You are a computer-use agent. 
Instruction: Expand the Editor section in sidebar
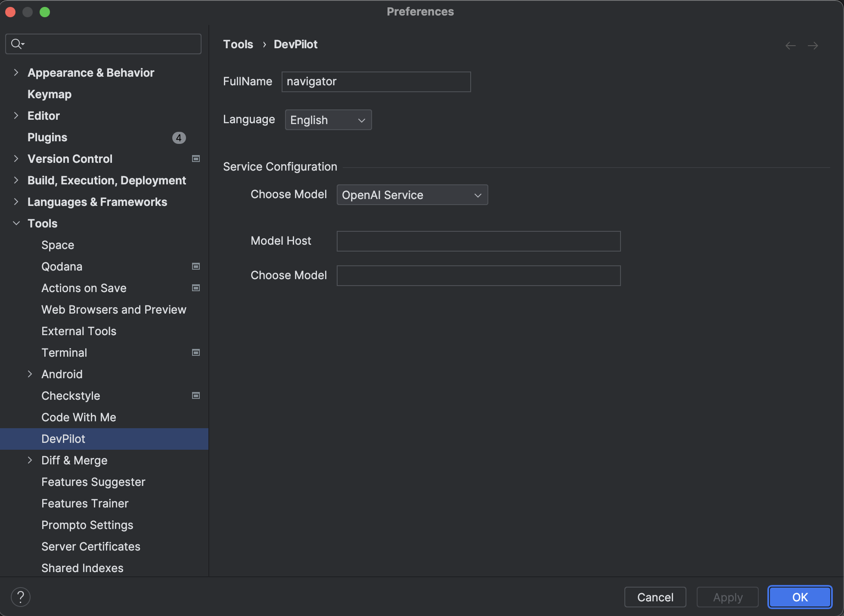coord(17,115)
